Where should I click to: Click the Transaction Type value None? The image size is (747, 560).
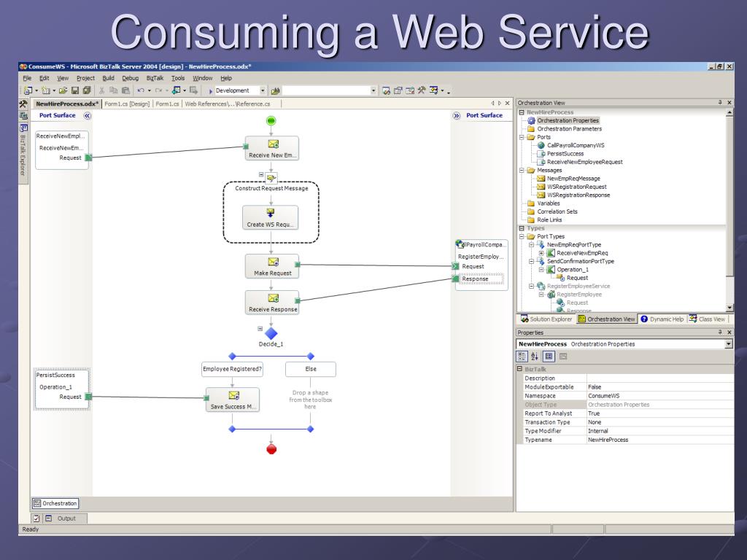tap(660, 422)
